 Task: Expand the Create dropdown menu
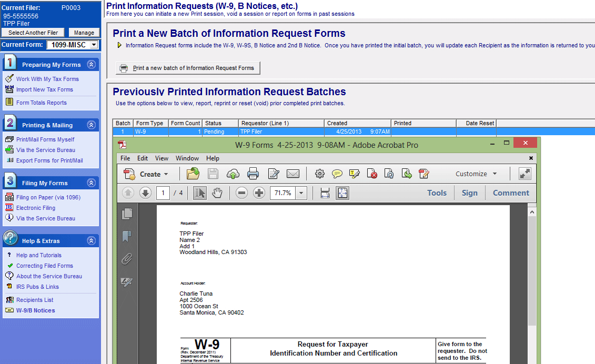coord(166,174)
